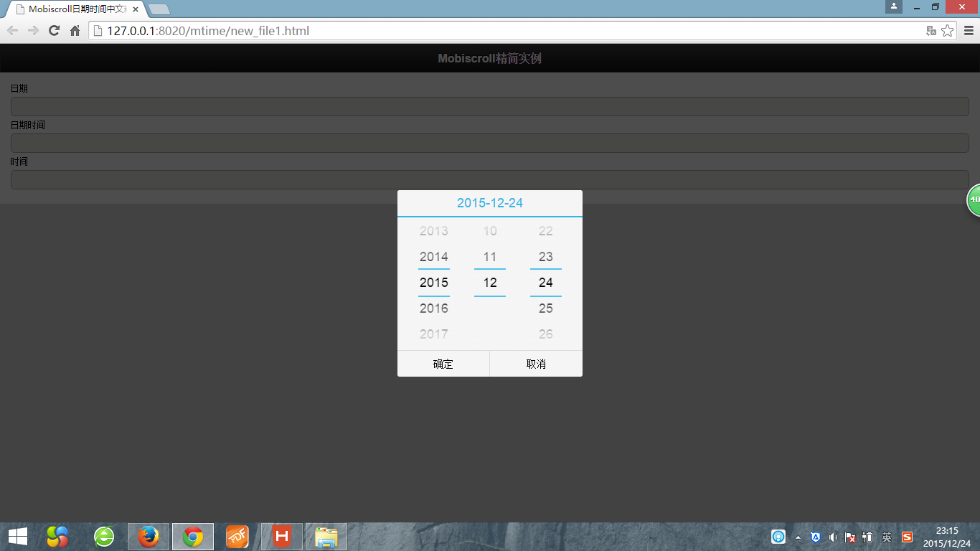The image size is (980, 551).
Task: Bookmark this page with the star icon
Action: [x=948, y=31]
